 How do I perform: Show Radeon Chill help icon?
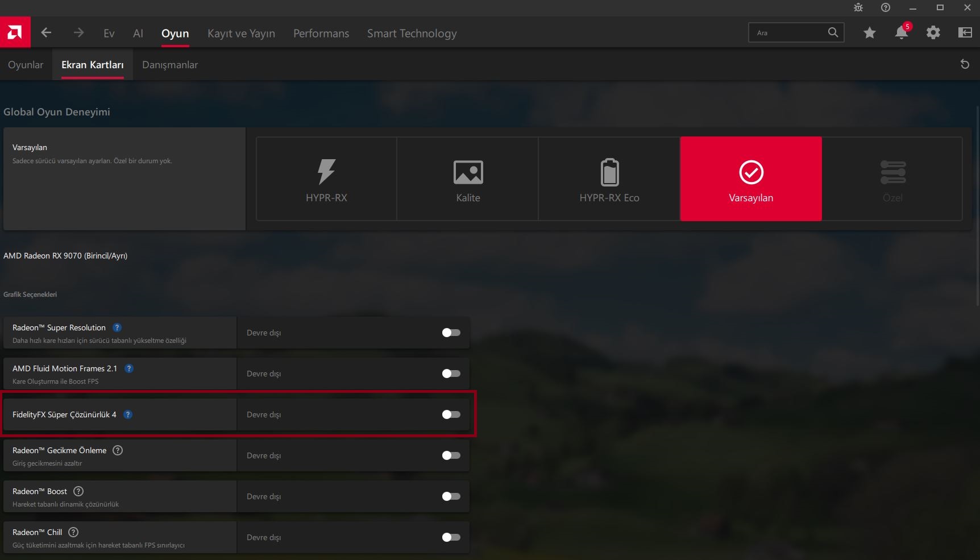coord(73,532)
